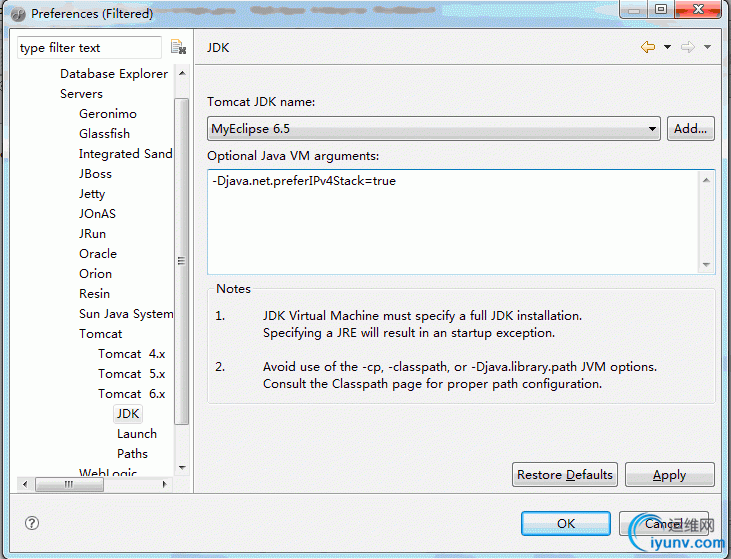This screenshot has height=559, width=731.
Task: Click the VM arguments scroll up arrow
Action: 706,180
